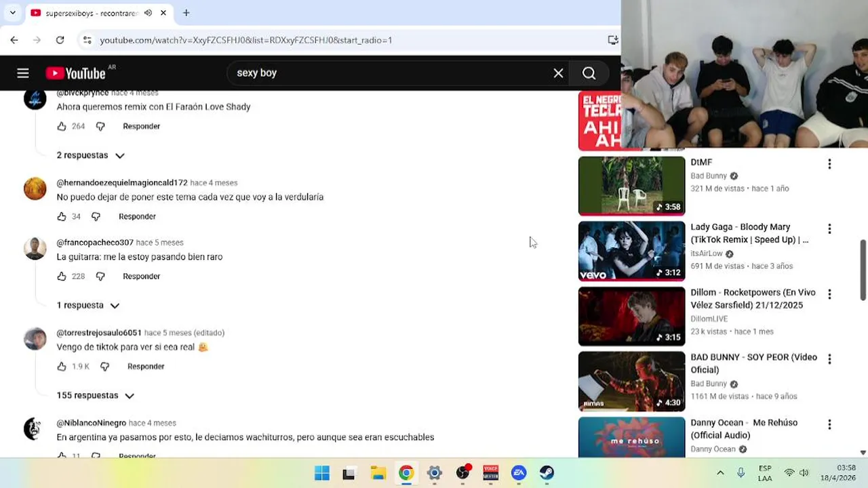Go back with the browser back arrow
This screenshot has width=868, height=488.
[14, 40]
